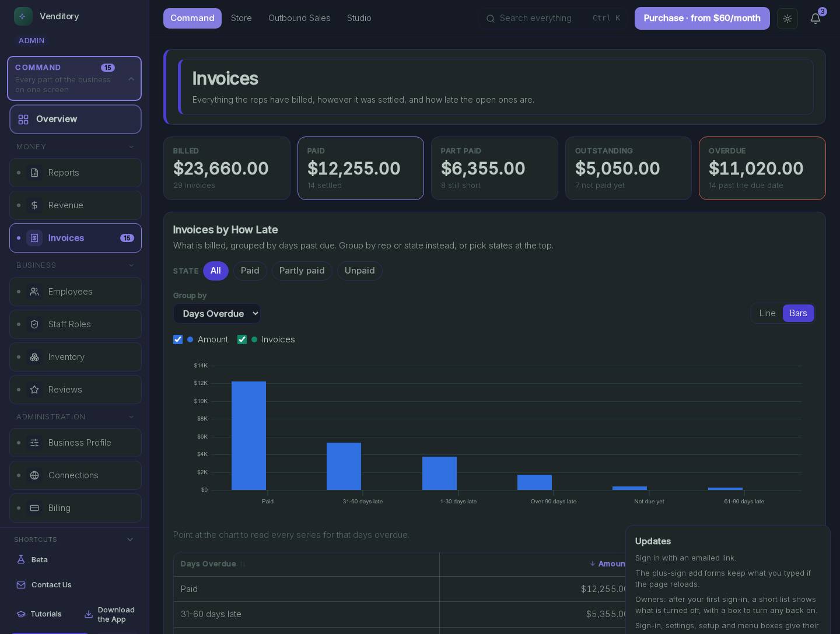Click the Reports document icon
This screenshot has height=634, width=840.
(x=34, y=173)
